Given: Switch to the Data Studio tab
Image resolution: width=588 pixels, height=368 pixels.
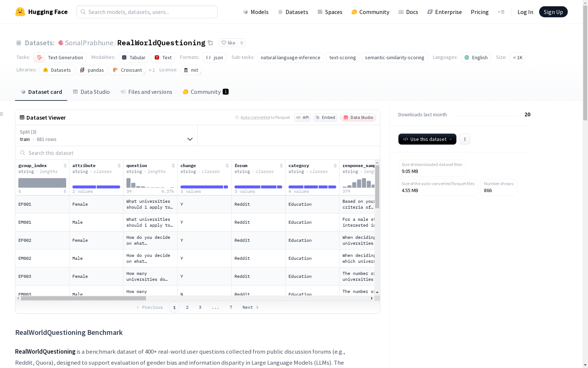Looking at the screenshot, I should 91,92.
